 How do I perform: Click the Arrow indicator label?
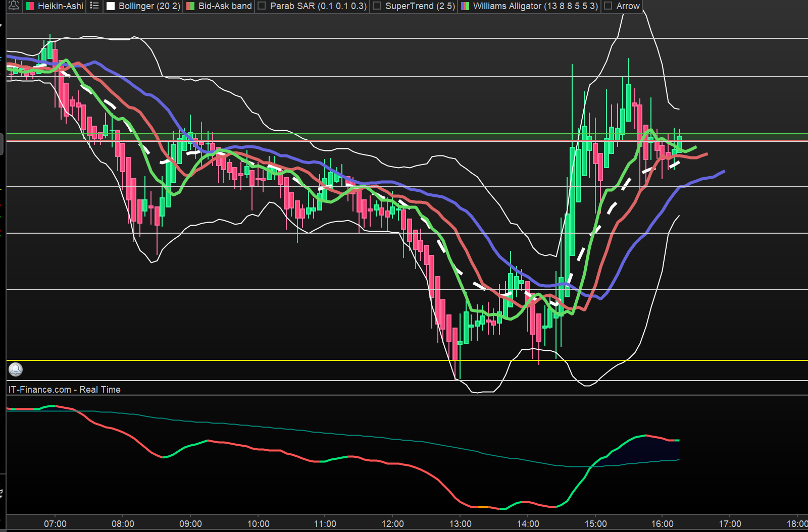(628, 6)
